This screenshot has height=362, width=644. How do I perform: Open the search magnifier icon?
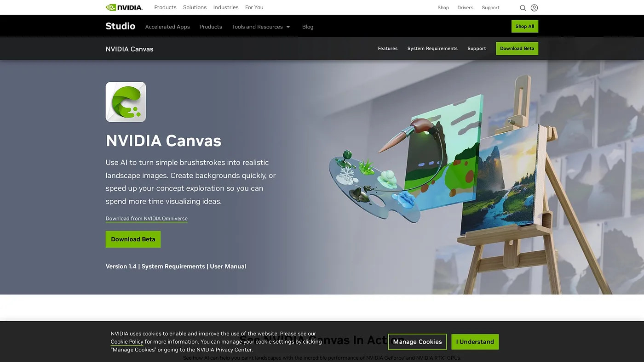point(523,8)
